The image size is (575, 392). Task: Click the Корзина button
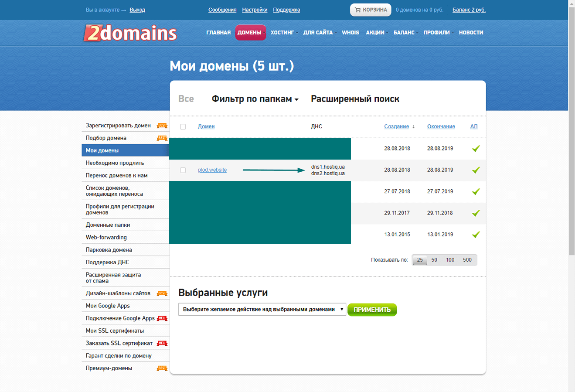[371, 10]
